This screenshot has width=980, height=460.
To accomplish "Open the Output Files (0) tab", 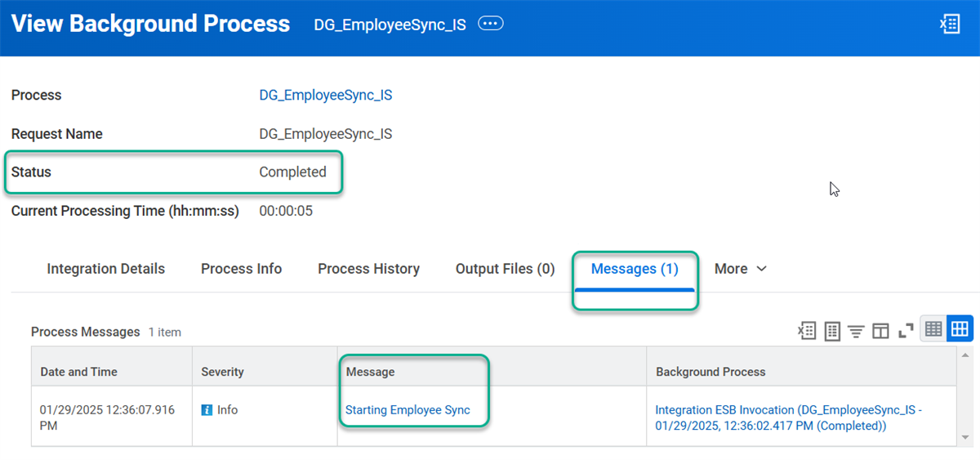I will click(x=506, y=269).
